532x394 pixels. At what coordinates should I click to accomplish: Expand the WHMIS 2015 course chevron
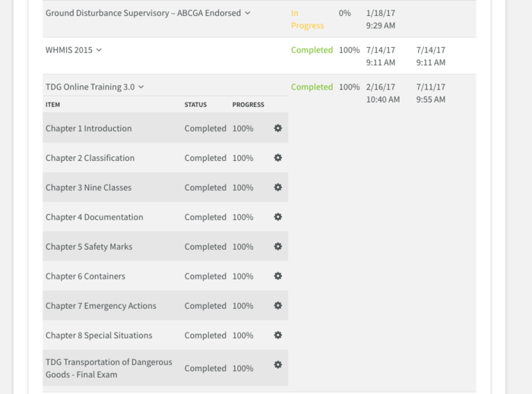click(99, 50)
